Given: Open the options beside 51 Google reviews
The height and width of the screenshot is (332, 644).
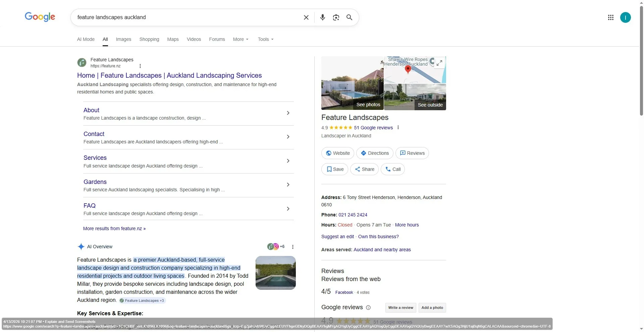Looking at the screenshot, I should (x=398, y=128).
